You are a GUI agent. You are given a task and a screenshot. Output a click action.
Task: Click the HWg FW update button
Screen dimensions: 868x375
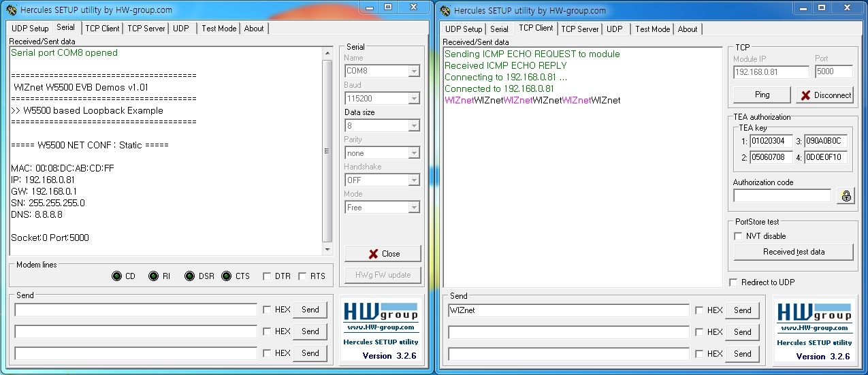(383, 275)
